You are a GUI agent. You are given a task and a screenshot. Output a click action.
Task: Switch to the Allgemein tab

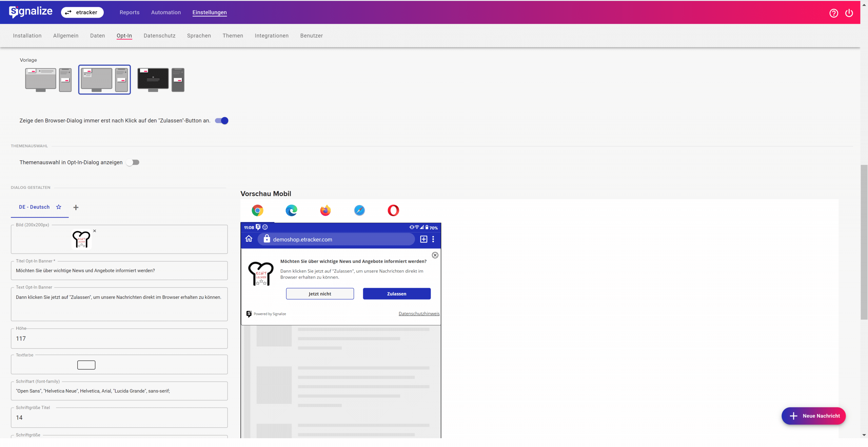[66, 36]
